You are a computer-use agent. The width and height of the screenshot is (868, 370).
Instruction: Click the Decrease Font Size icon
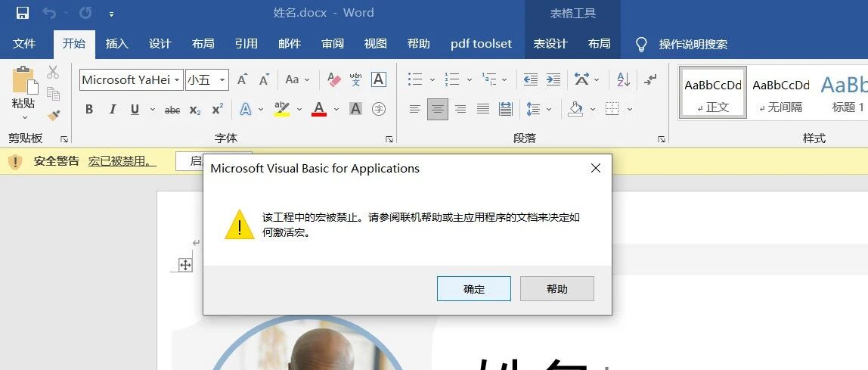[x=264, y=79]
